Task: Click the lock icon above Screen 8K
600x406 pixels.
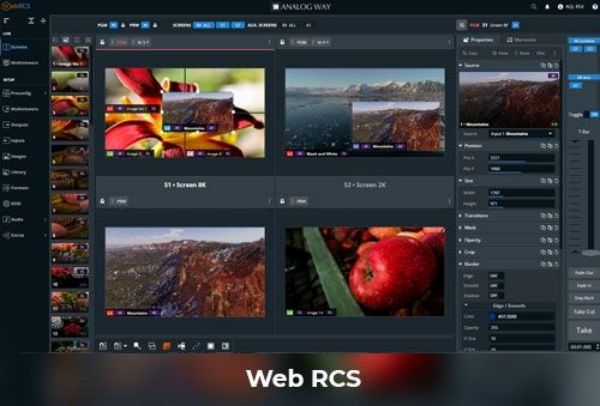Action: pyautogui.click(x=101, y=43)
